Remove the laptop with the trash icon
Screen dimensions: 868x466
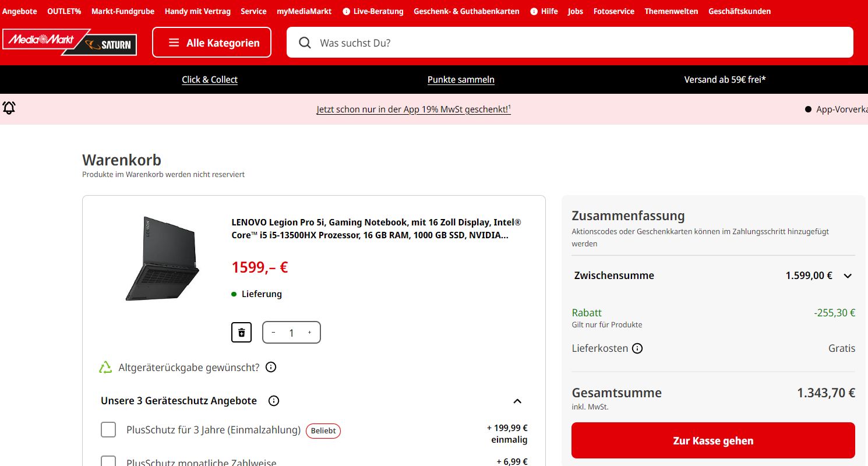click(241, 333)
